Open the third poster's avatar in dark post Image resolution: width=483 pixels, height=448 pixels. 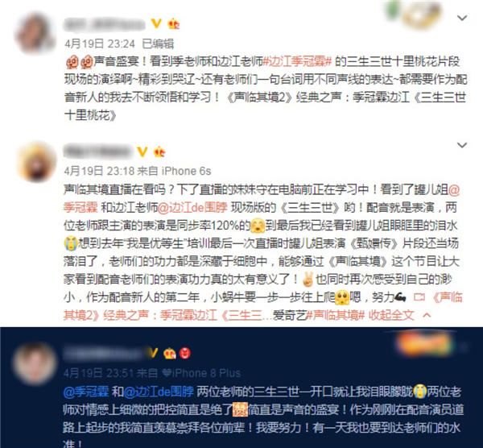[35, 364]
